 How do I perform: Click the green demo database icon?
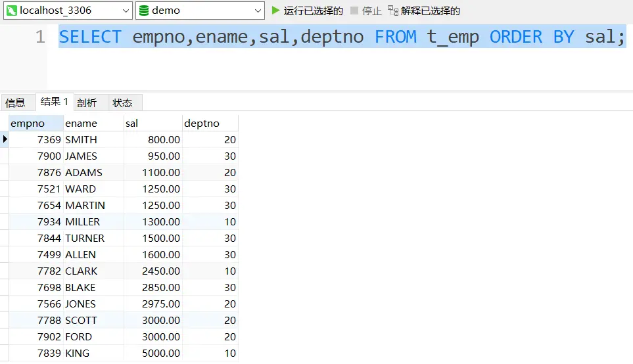[x=144, y=11]
